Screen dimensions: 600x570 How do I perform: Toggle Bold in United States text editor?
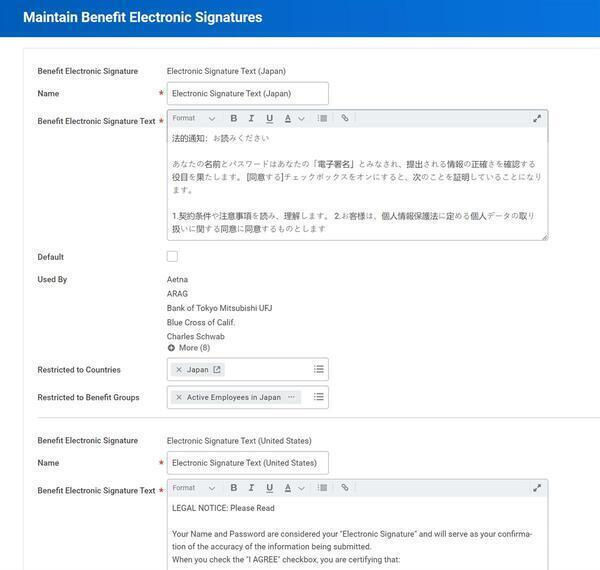(x=233, y=488)
